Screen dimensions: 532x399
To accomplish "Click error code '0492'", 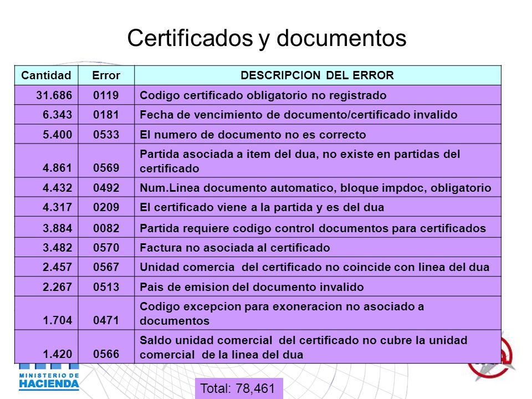I will [106, 188].
